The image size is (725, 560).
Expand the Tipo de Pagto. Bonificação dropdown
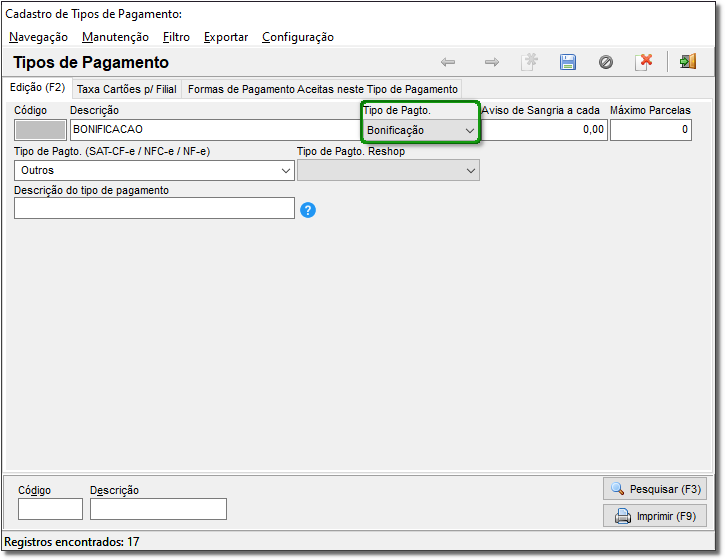click(420, 130)
